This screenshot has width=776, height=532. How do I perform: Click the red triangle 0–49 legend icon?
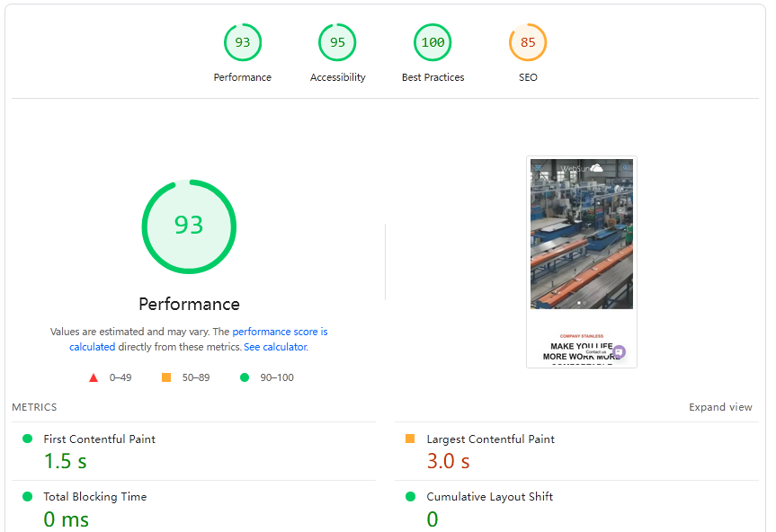[94, 377]
